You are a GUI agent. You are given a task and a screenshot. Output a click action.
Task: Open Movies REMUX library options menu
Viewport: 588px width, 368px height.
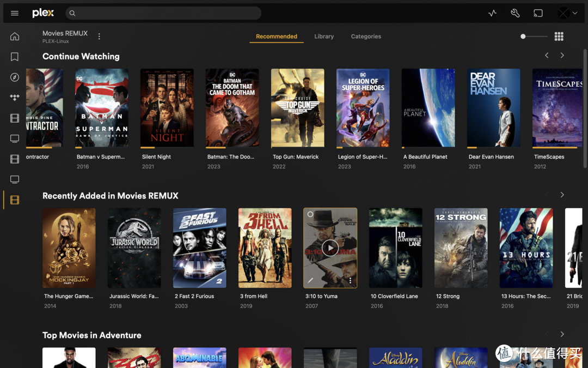pos(99,37)
